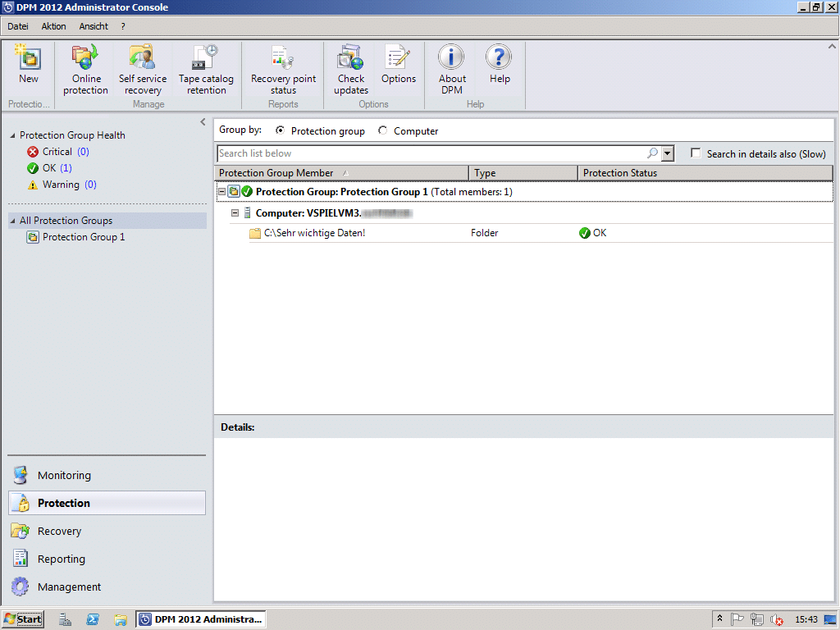Click the OK green check icon in health list
The height and width of the screenshot is (630, 840).
click(33, 168)
